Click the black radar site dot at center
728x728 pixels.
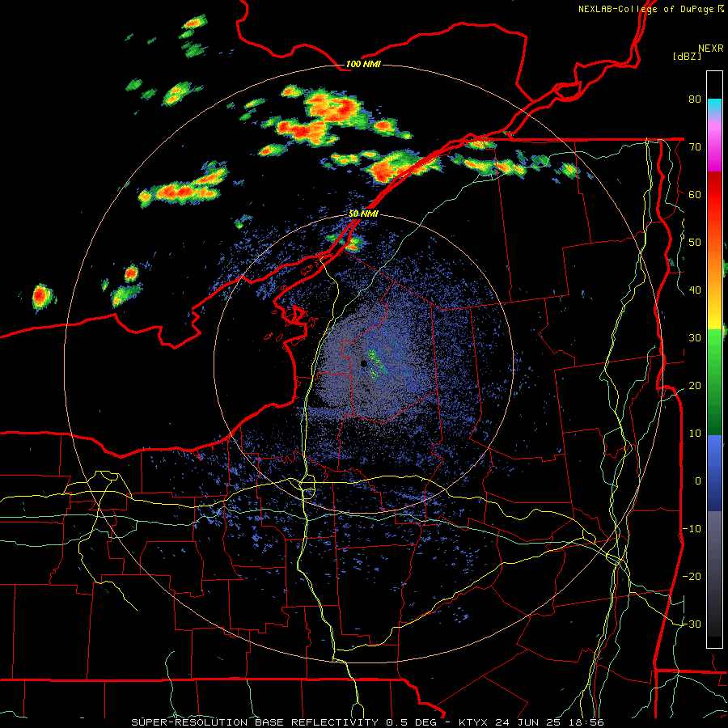pos(363,363)
